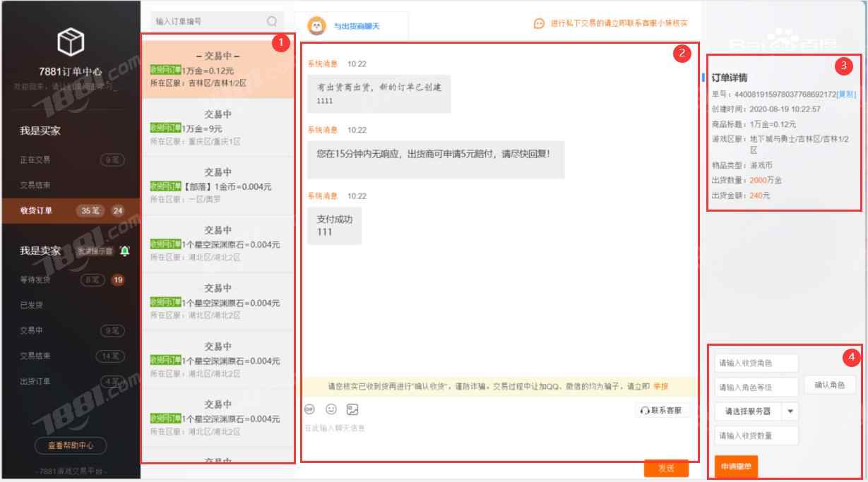Click the 支付成功 111 message
This screenshot has height=482, width=868.
(x=334, y=226)
